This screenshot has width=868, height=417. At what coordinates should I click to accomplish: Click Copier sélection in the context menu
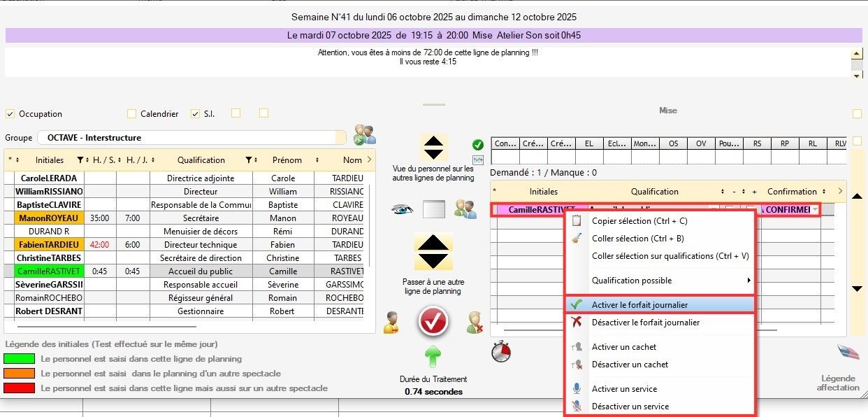click(x=639, y=221)
